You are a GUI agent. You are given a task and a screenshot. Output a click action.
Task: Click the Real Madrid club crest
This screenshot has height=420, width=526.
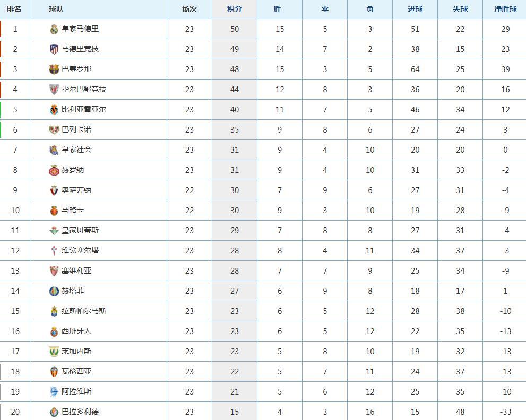click(54, 30)
